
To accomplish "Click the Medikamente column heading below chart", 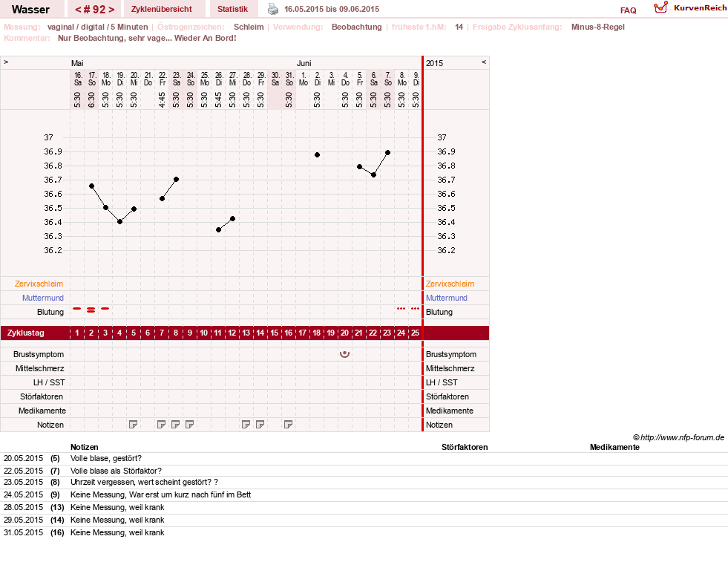I will coord(614,447).
